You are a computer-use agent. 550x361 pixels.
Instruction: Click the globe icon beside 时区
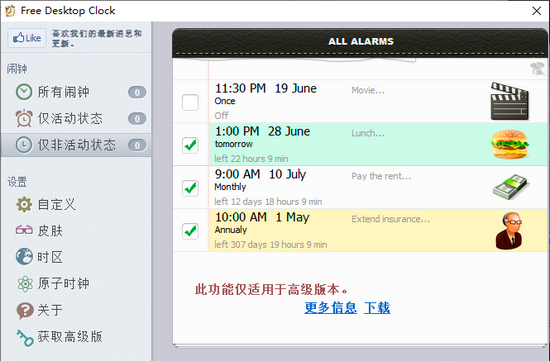pyautogui.click(x=24, y=256)
